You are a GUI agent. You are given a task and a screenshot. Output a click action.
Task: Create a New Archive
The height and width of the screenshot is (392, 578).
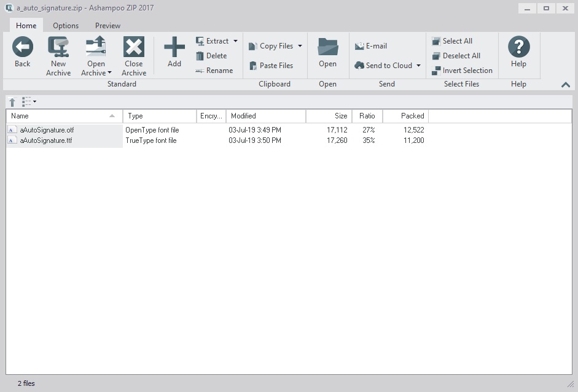tap(58, 47)
